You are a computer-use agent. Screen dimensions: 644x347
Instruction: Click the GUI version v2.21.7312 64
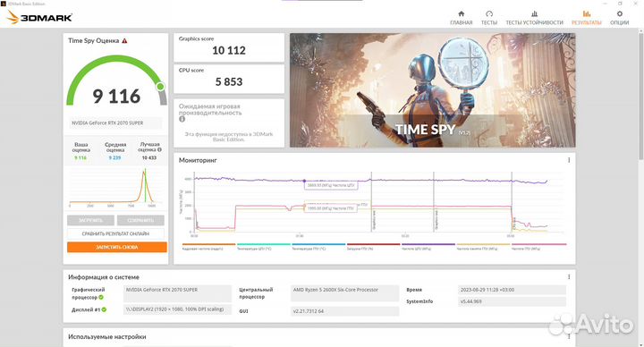tap(344, 311)
